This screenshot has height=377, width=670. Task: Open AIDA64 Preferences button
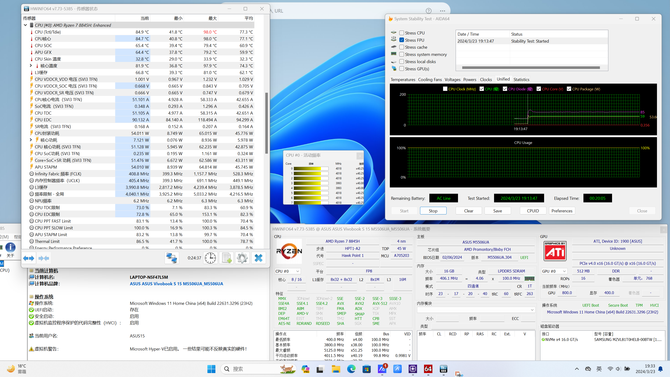point(561,211)
